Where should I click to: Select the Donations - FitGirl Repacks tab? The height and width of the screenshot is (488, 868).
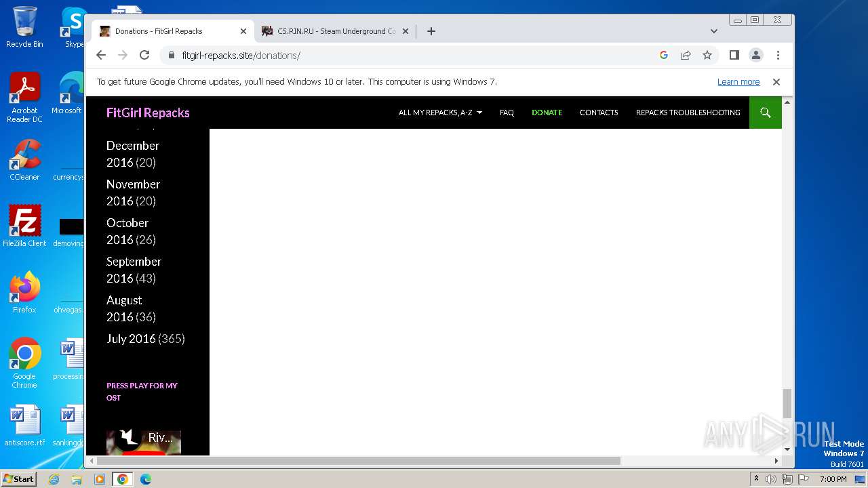(173, 31)
